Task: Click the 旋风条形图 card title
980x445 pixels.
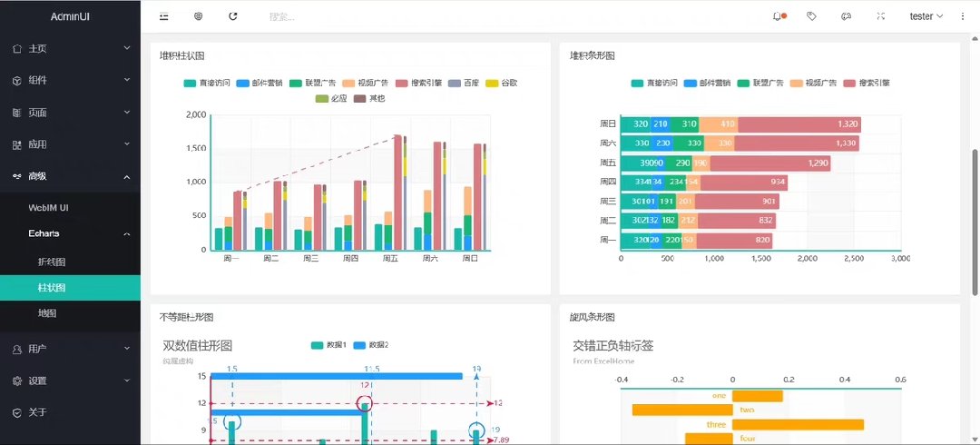Action: (x=592, y=317)
